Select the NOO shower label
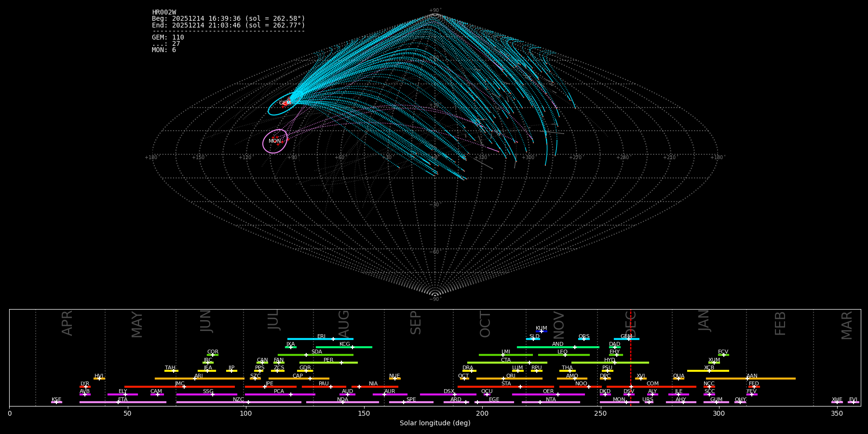The image size is (868, 434). [x=581, y=384]
